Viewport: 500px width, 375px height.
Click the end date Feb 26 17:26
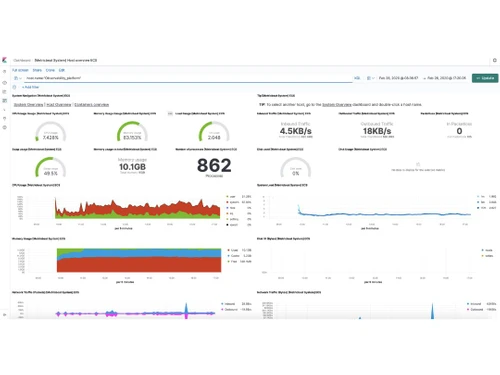[x=447, y=78]
